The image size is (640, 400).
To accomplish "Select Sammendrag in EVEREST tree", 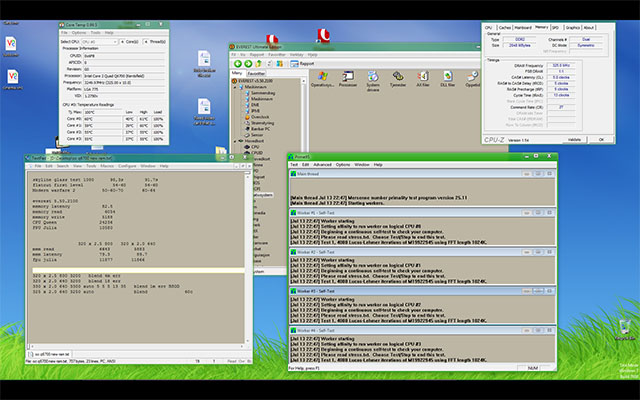I will click(x=260, y=93).
